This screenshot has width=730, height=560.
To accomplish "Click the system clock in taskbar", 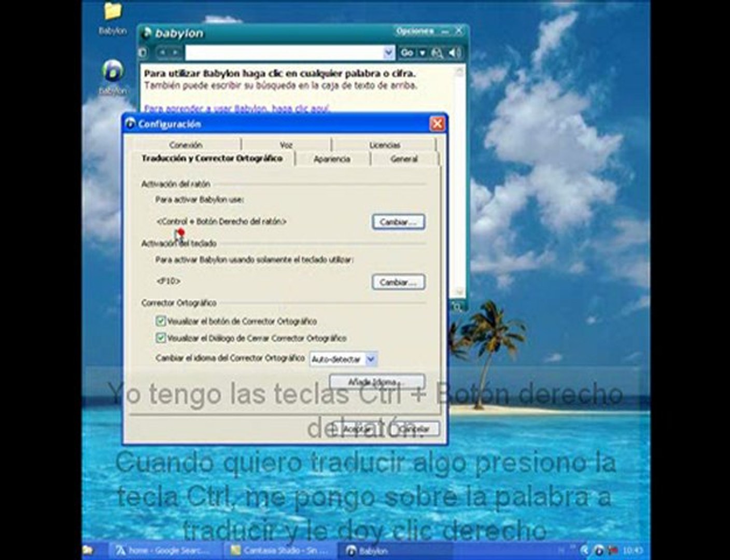I will click(x=633, y=550).
